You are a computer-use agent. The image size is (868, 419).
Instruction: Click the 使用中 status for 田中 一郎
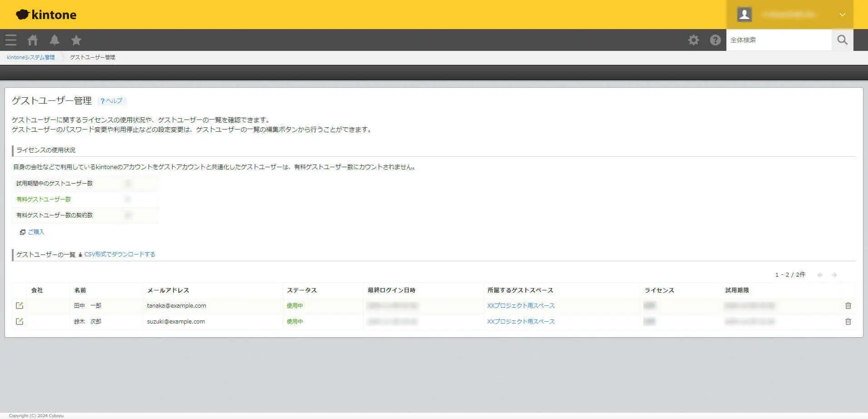(x=295, y=305)
